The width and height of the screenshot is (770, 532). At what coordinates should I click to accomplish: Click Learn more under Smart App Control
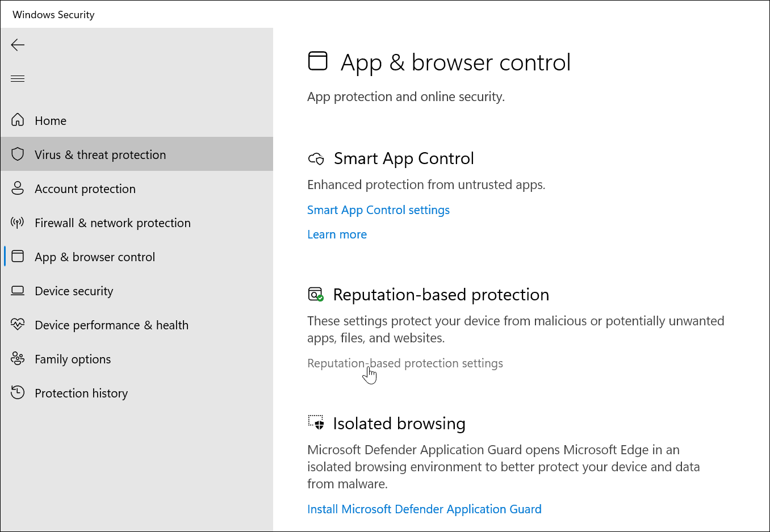click(337, 234)
